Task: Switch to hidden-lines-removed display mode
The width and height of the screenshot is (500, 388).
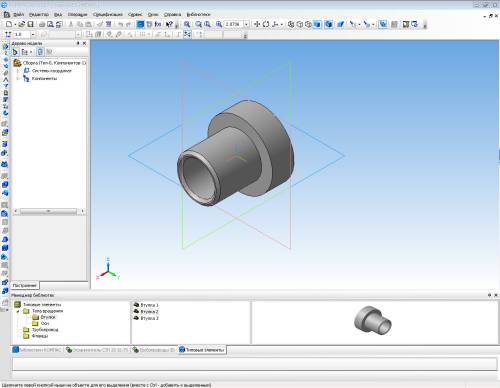Action: coord(300,24)
